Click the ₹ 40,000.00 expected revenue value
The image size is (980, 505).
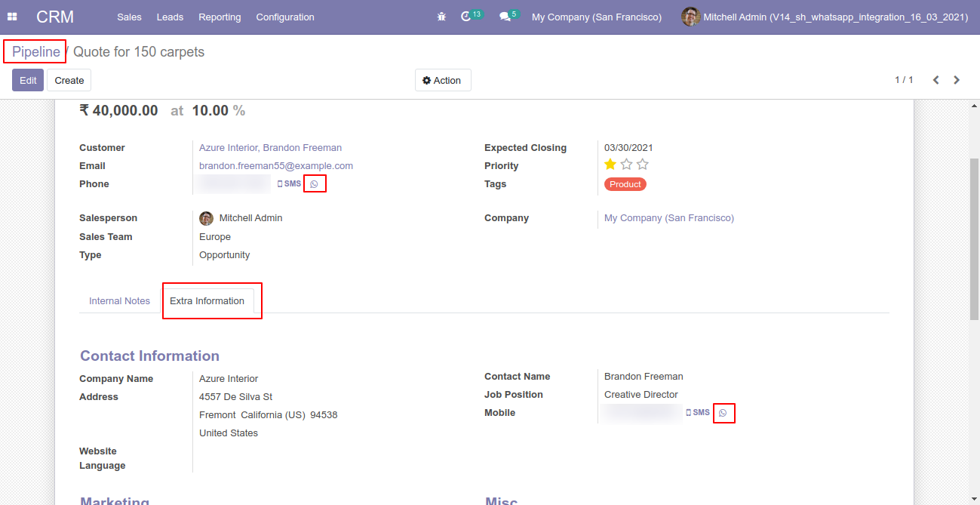pyautogui.click(x=118, y=110)
